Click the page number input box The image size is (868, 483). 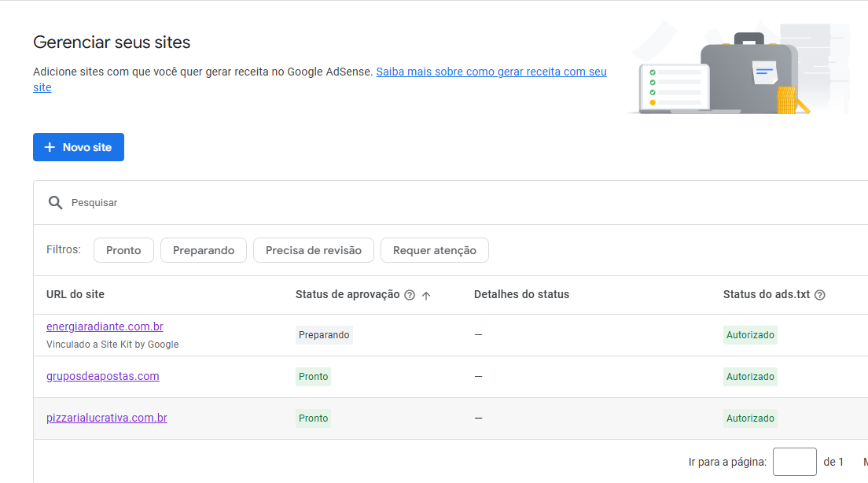pos(794,462)
